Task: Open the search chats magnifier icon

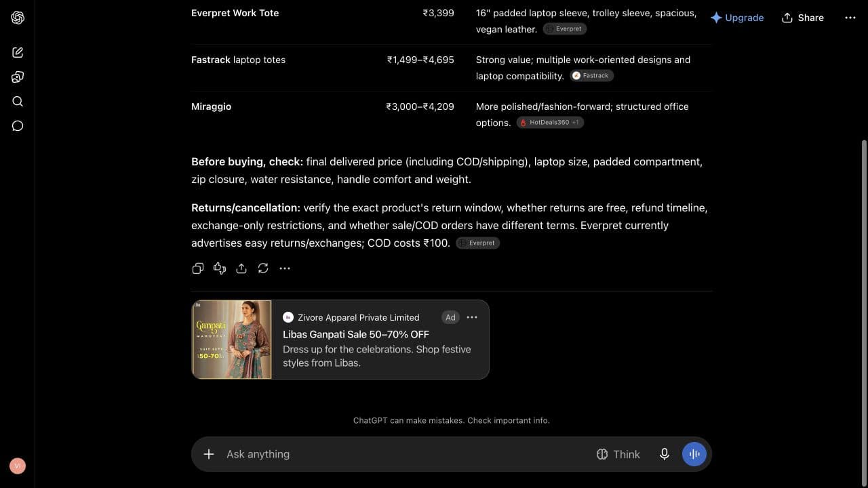Action: 18,101
